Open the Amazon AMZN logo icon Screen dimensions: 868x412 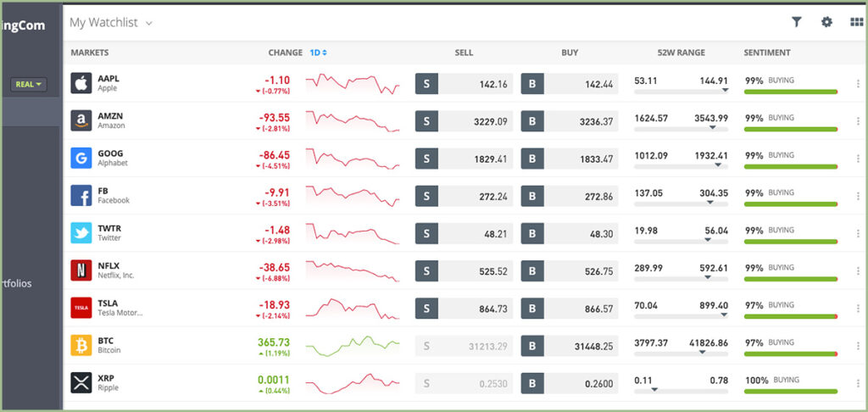81,120
